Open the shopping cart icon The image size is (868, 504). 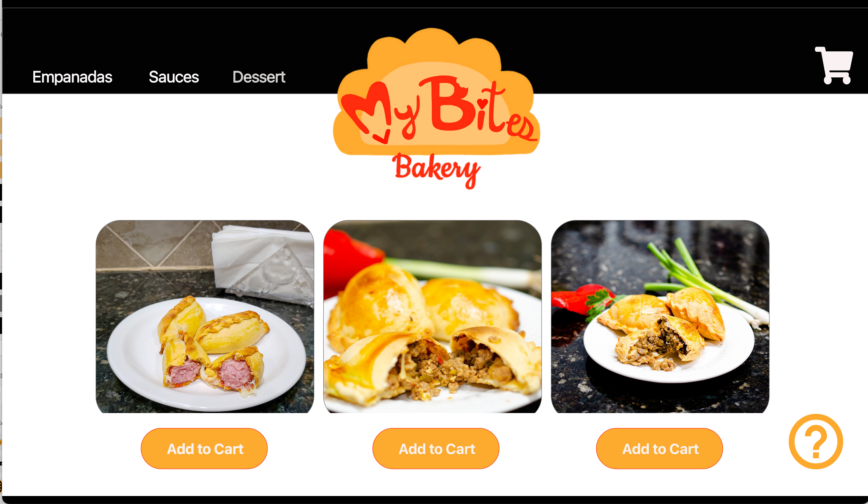834,65
